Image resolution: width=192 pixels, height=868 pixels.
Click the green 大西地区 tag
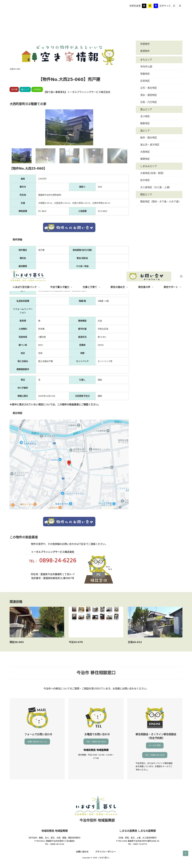[x=37, y=90]
